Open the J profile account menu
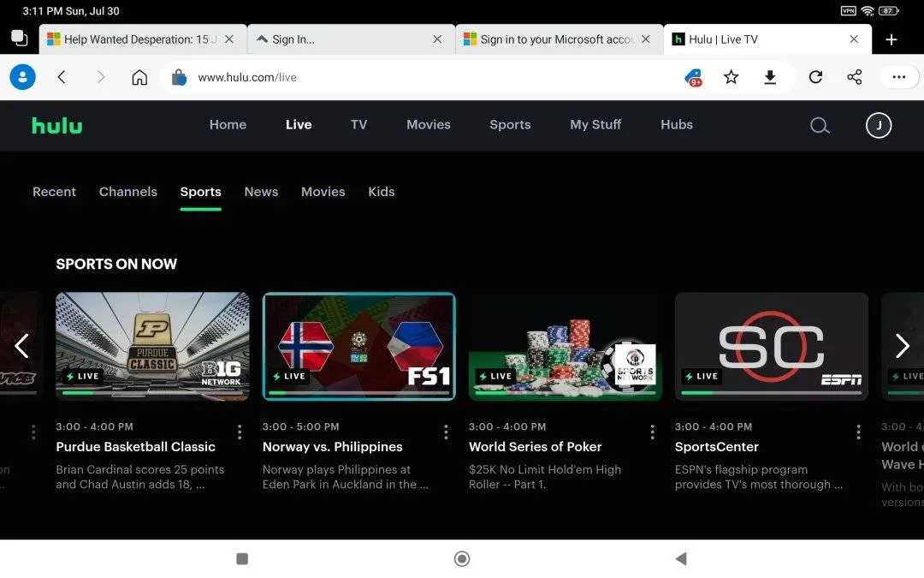The image size is (924, 578). [878, 125]
